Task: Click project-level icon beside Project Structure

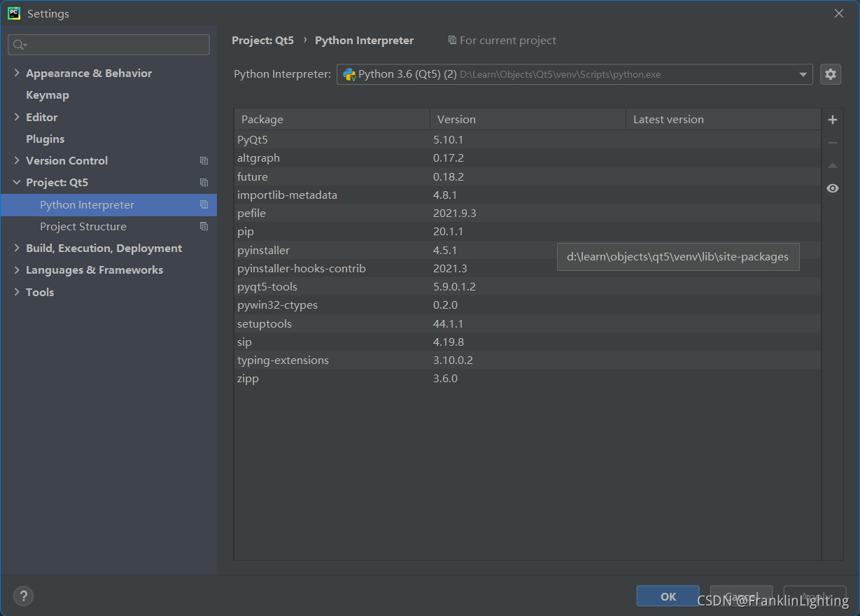Action: coord(204,227)
